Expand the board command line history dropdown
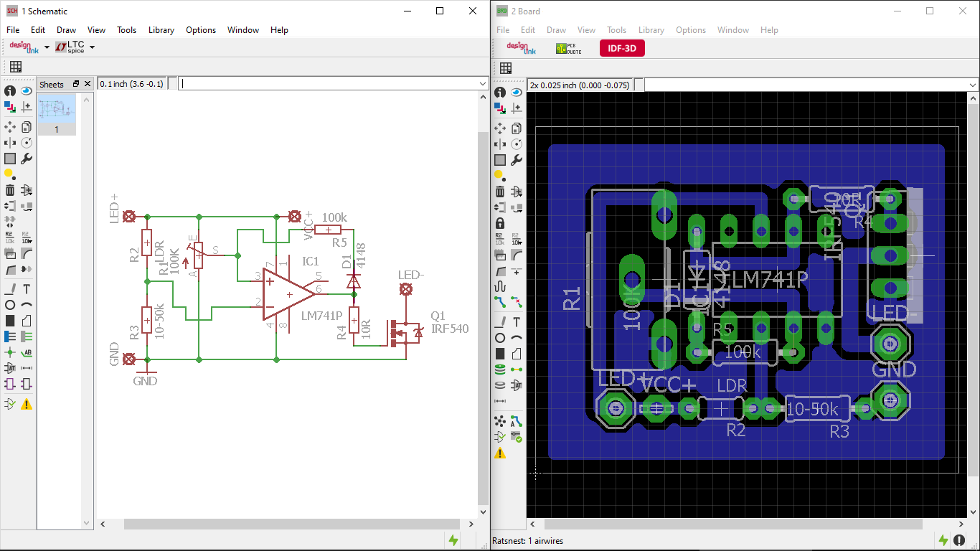 coord(973,85)
